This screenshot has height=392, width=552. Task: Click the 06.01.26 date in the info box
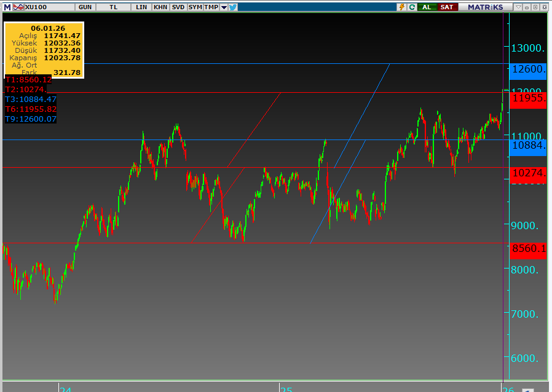48,28
